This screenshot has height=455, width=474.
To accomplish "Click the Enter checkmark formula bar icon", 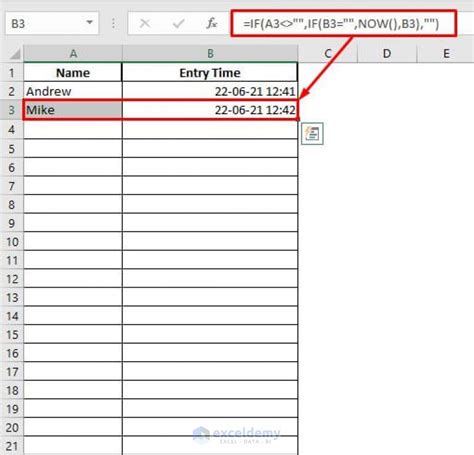I will pos(178,23).
